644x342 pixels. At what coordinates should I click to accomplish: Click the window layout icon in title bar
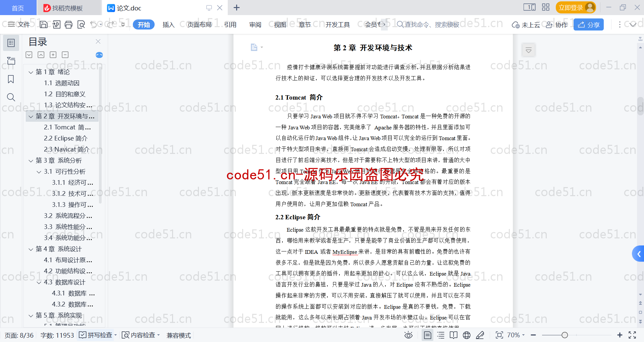pyautogui.click(x=529, y=7)
